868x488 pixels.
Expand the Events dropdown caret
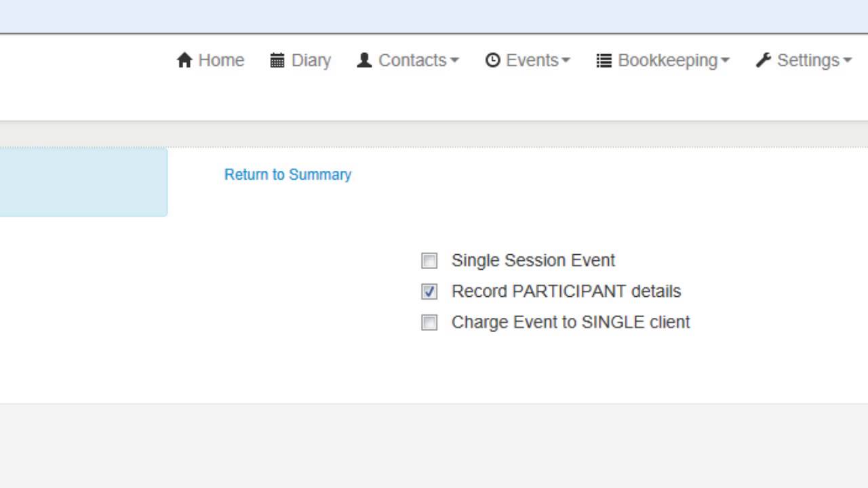[x=566, y=60]
